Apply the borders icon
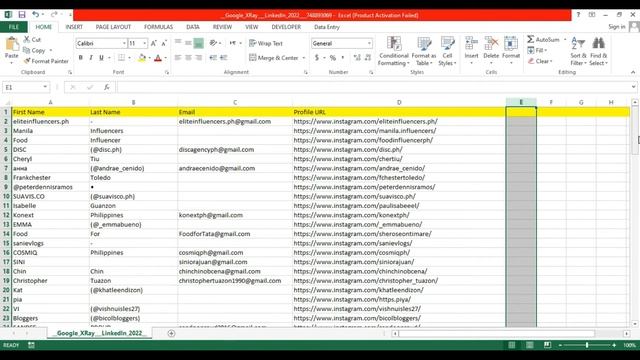The width and height of the screenshot is (640, 360). (x=121, y=58)
